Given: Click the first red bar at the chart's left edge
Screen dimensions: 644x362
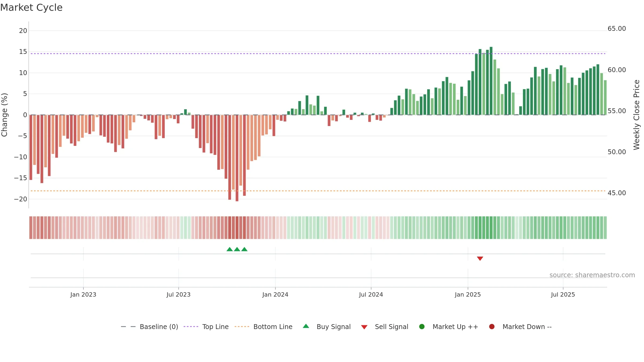Looking at the screenshot, I should (x=31, y=147).
